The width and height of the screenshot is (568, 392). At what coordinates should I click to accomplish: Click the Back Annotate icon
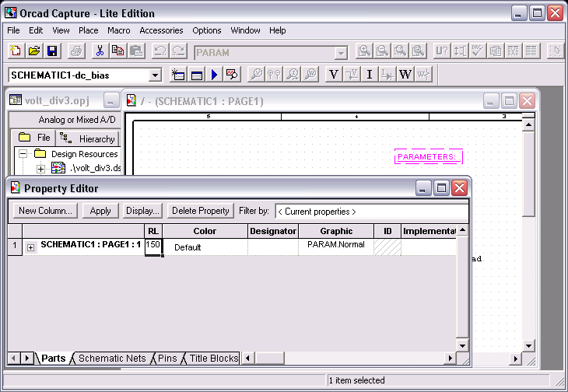pyautogui.click(x=460, y=51)
